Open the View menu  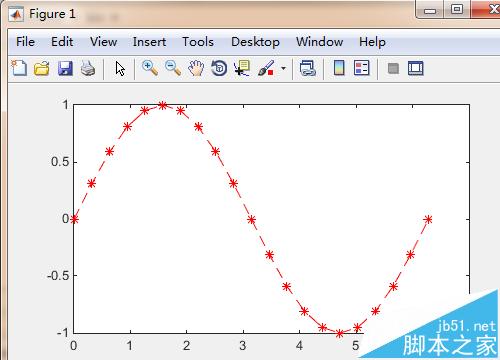[103, 42]
